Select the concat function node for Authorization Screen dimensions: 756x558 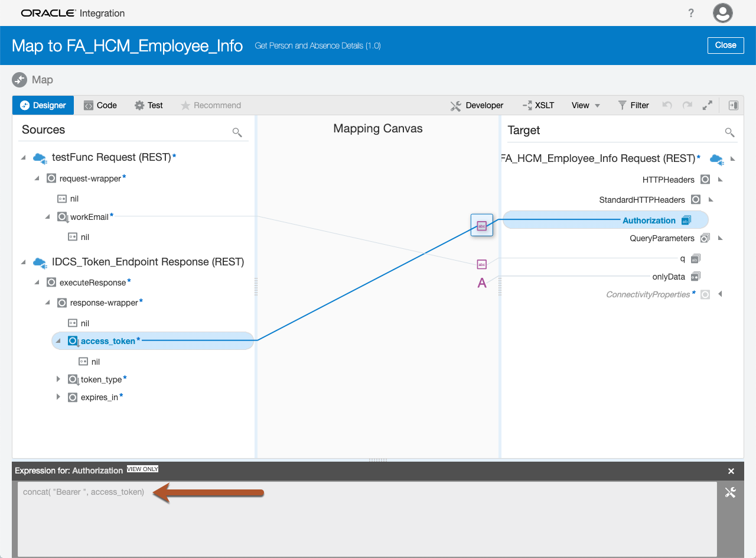pyautogui.click(x=482, y=225)
